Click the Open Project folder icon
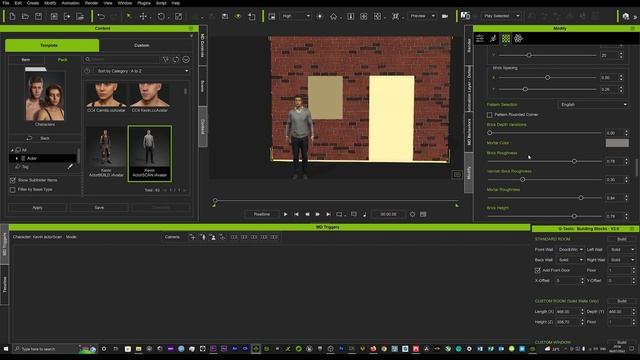The image size is (640, 360). coord(25,16)
